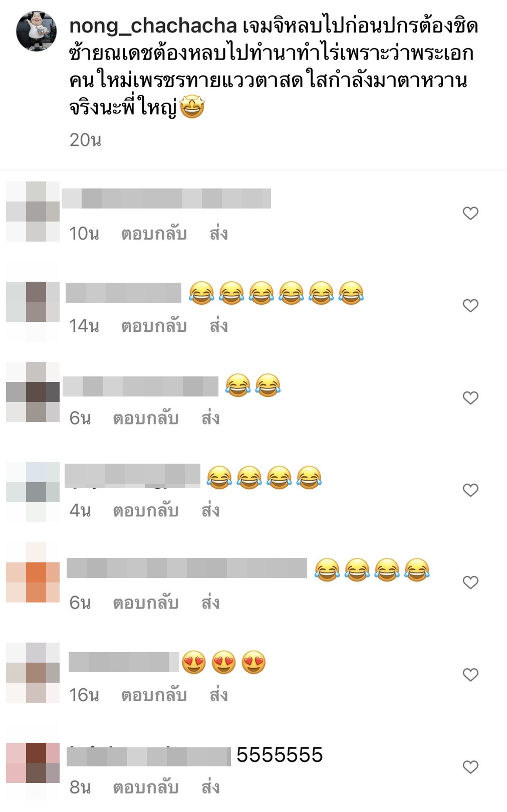Reply (ตอบกลับ) to the orange avatar's 6-hour comment
Screen dimensions: 507x812
(146, 603)
